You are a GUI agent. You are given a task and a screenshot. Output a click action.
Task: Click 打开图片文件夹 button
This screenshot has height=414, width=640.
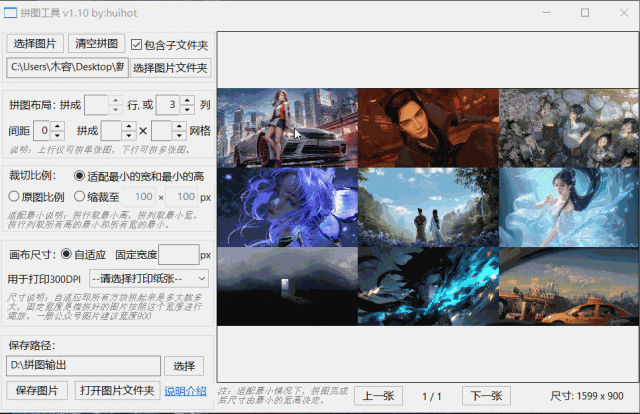[x=118, y=391]
